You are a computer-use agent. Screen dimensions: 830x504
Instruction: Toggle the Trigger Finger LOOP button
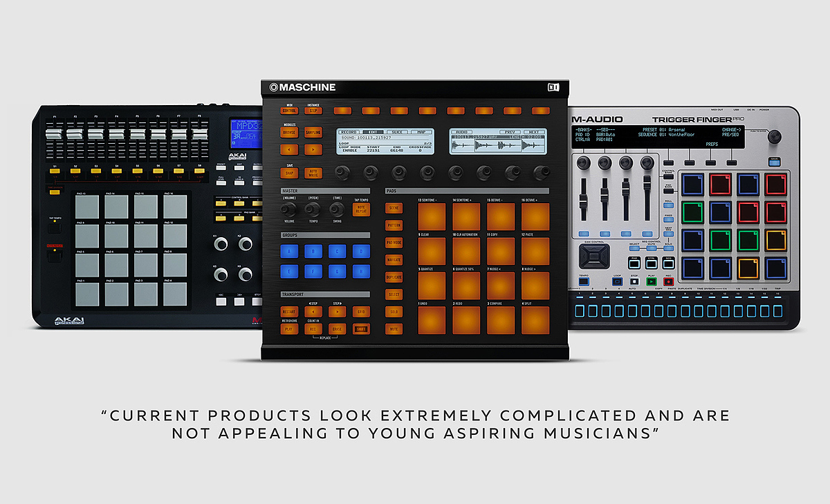click(x=617, y=282)
